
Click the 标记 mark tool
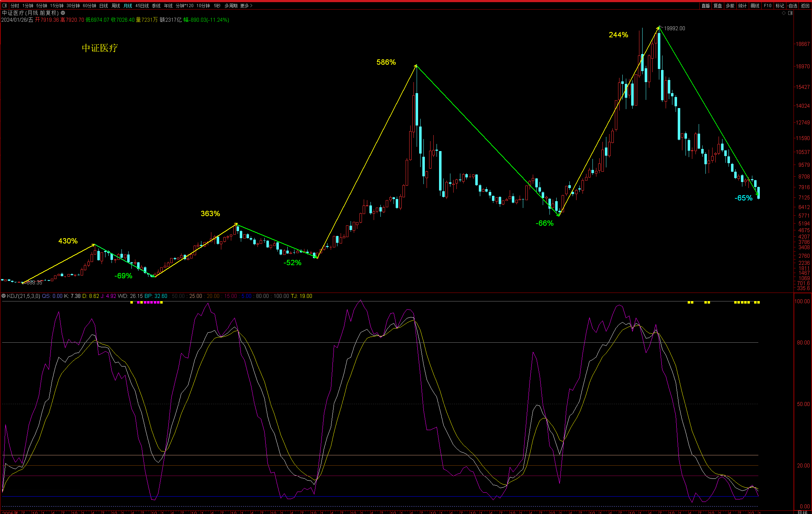pyautogui.click(x=780, y=6)
